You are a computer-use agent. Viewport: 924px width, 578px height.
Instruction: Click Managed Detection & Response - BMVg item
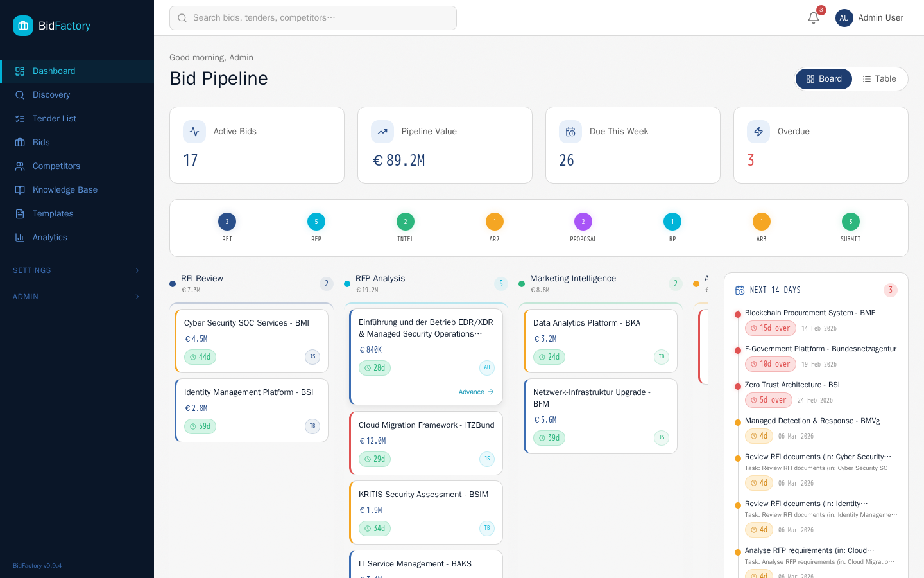coord(812,421)
